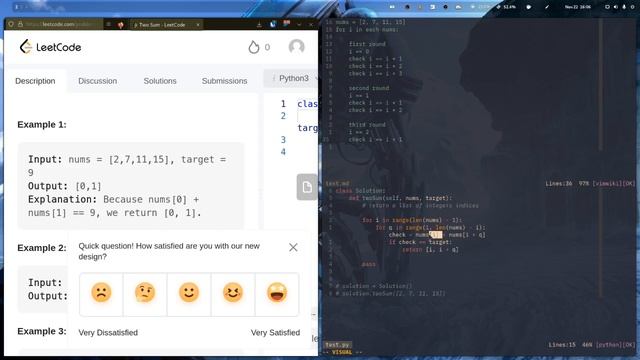640x360 pixels.
Task: Click the LeetCode logo
Action: pyautogui.click(x=50, y=47)
